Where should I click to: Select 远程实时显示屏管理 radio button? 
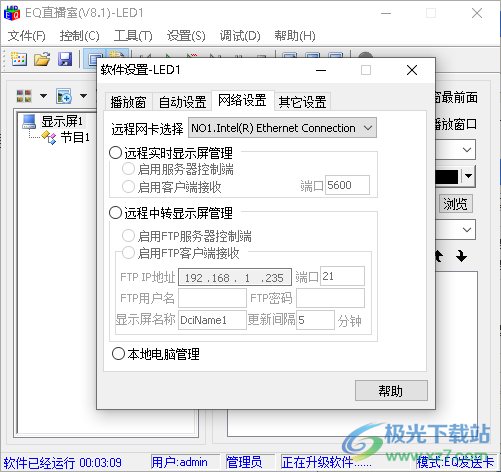coord(116,153)
